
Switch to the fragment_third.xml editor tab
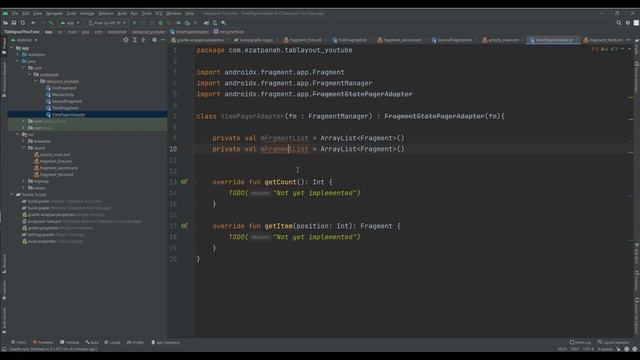[605, 40]
